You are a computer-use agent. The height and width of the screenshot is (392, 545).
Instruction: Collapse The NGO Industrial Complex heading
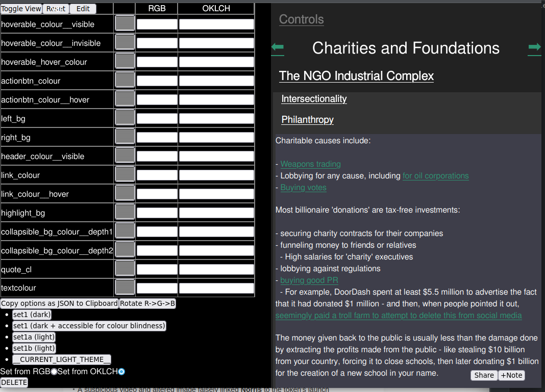356,76
